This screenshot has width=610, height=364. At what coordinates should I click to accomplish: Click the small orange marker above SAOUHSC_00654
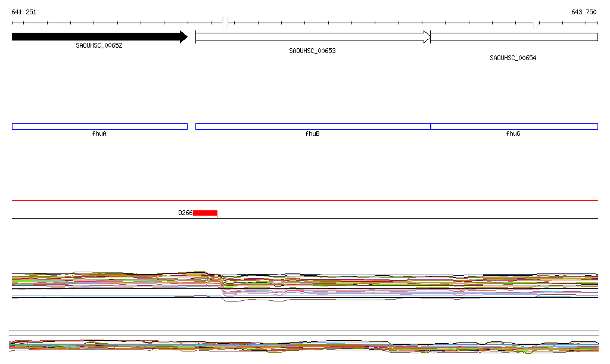coord(536,25)
